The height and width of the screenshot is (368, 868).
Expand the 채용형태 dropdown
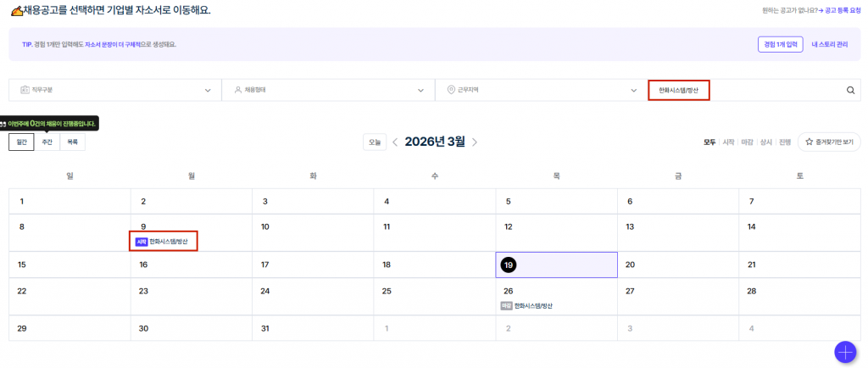[x=327, y=91]
